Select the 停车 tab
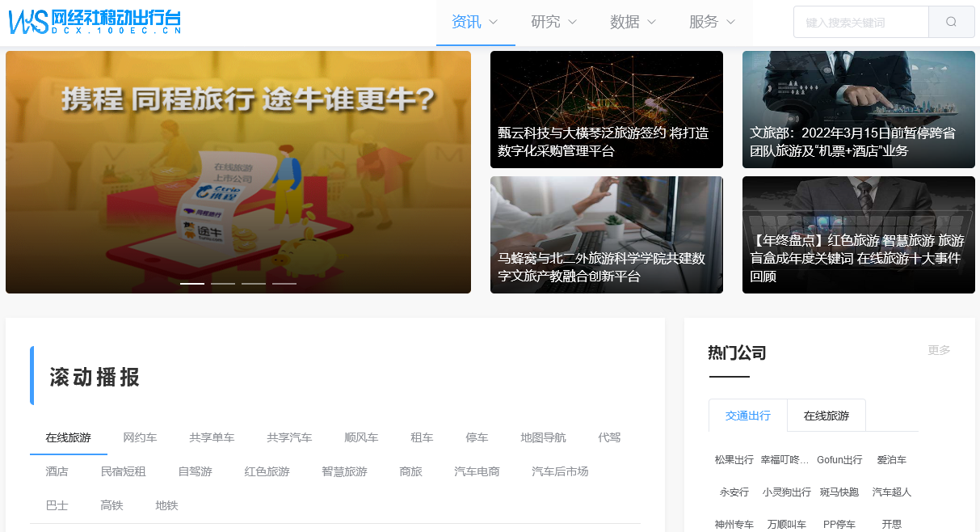Viewport: 980px width, 532px height. click(477, 437)
